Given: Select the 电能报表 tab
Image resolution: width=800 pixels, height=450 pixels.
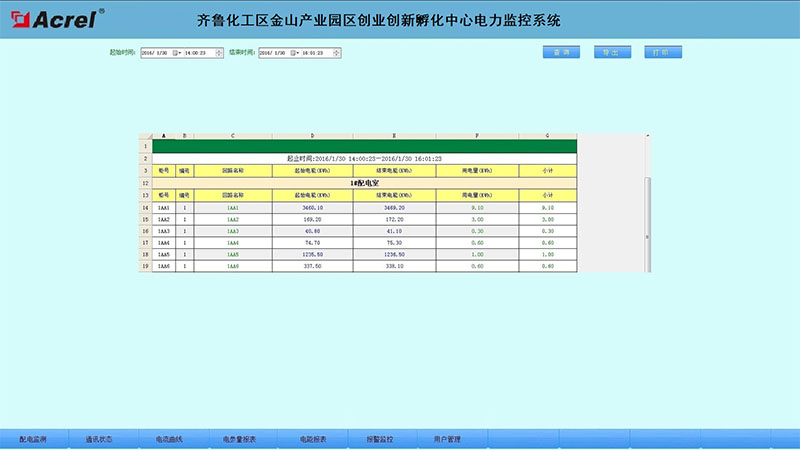Looking at the screenshot, I should tap(313, 438).
